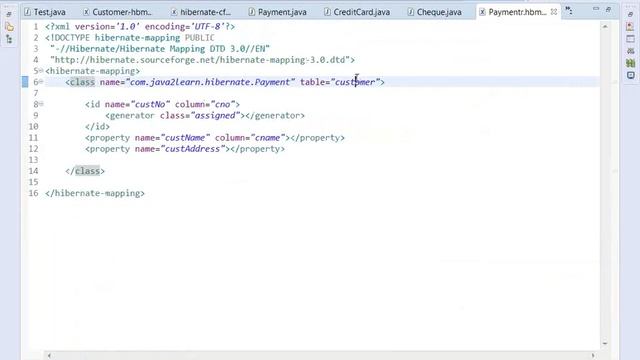640x360 pixels.
Task: Click the property name "custAddress"
Action: click(x=193, y=149)
